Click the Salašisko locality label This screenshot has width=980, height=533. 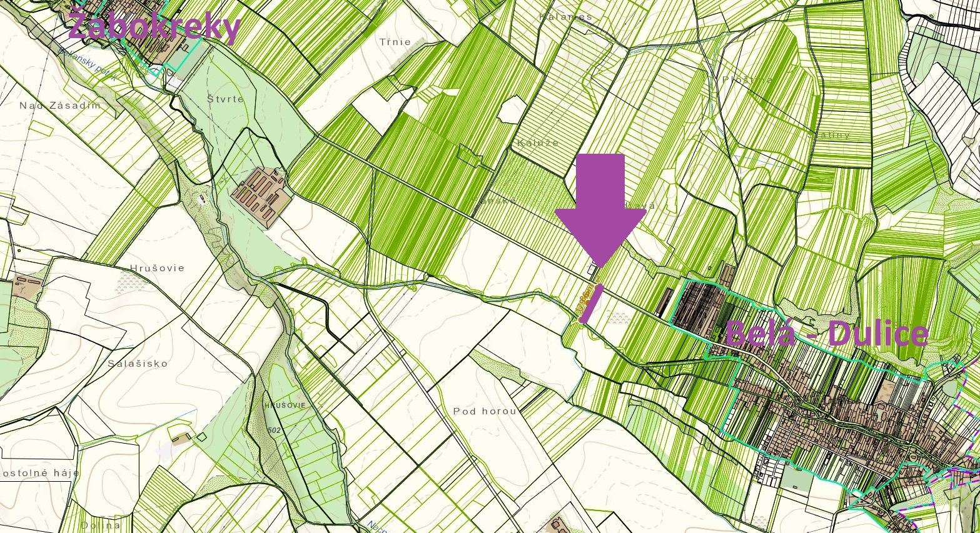[x=138, y=363]
